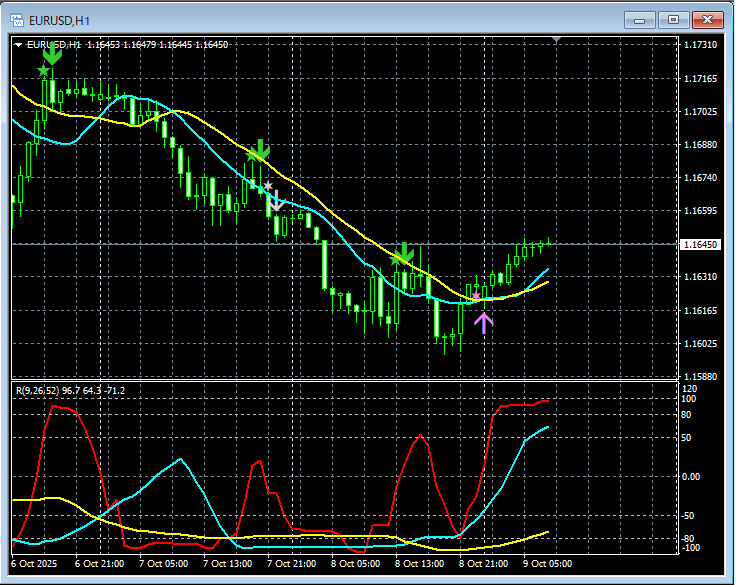736x585 pixels.
Task: Minimize the EURUSD,H1 chart window
Action: (641, 19)
